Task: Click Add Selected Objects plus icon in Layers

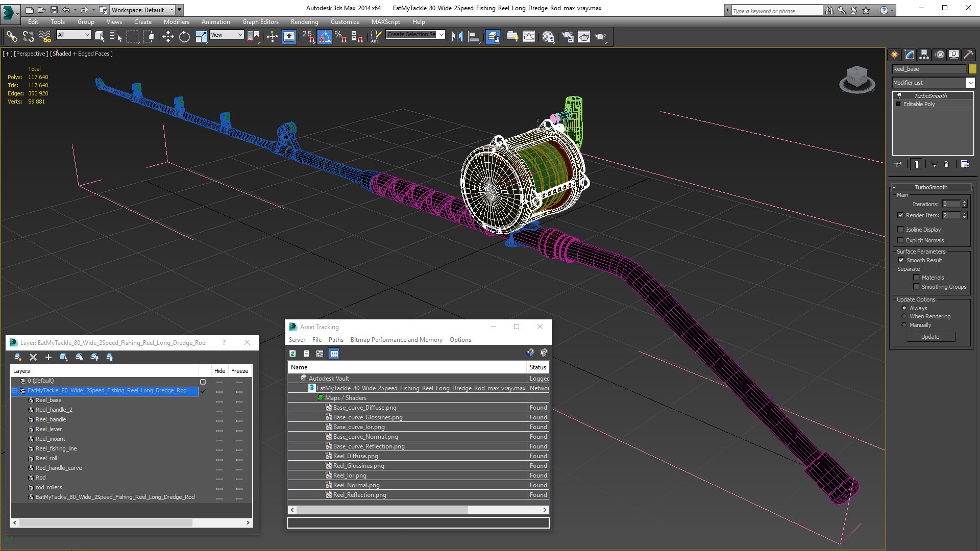Action: 48,357
